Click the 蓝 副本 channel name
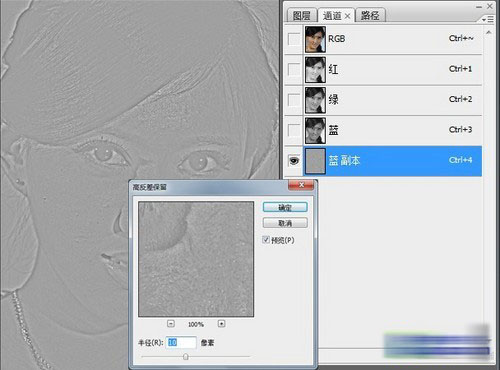Screen dimensions: 500x370 [x=344, y=161]
